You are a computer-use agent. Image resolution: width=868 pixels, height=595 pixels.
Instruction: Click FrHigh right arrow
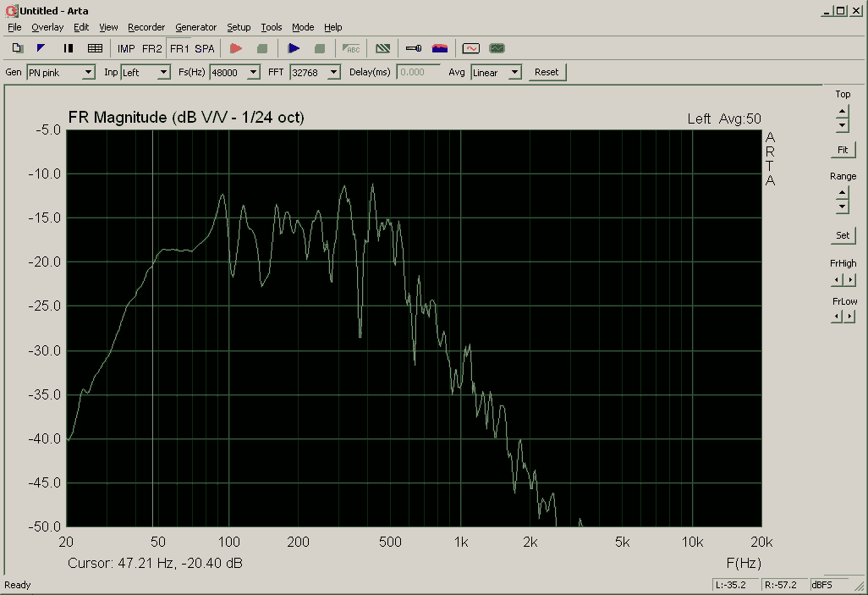[x=850, y=280]
